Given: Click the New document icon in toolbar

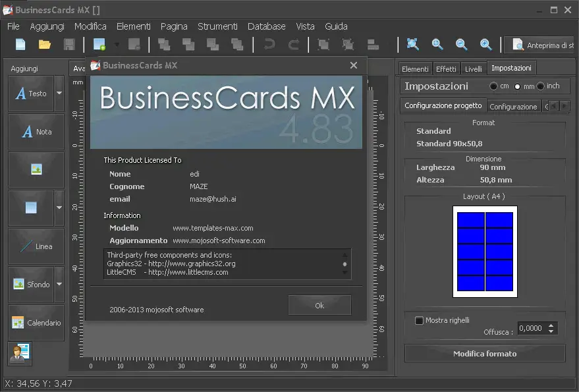Looking at the screenshot, I should 20,45.
